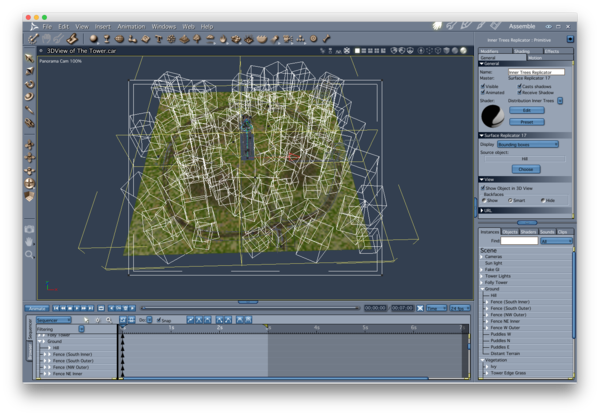Select the rotate tool in left sidebar
600x416 pixels.
(x=29, y=84)
